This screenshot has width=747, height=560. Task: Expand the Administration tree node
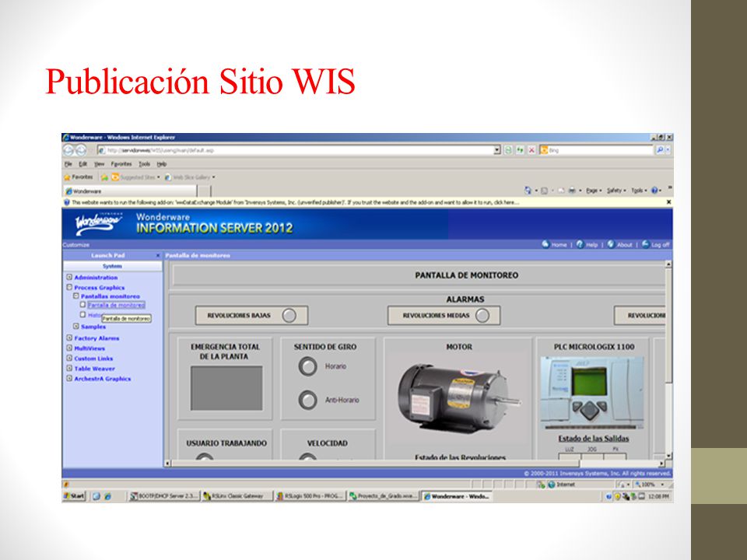(69, 277)
